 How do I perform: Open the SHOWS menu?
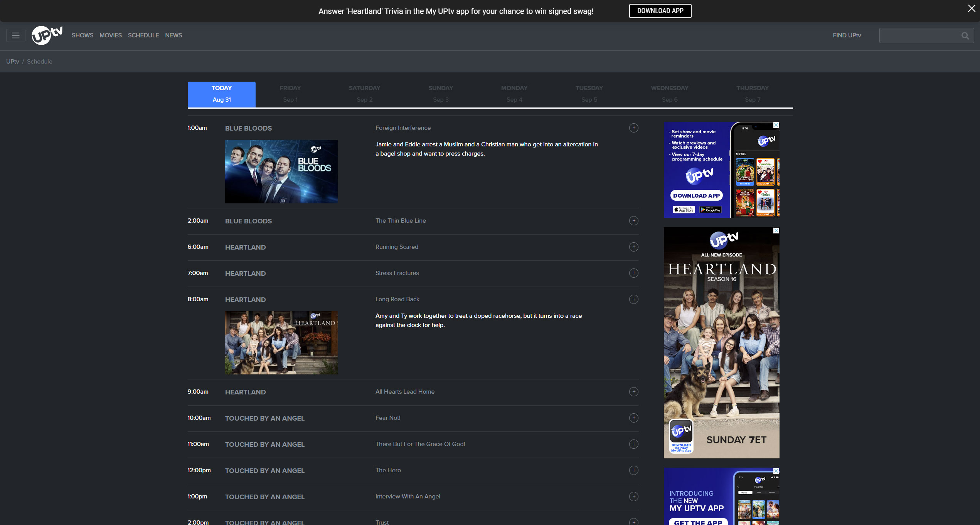83,35
